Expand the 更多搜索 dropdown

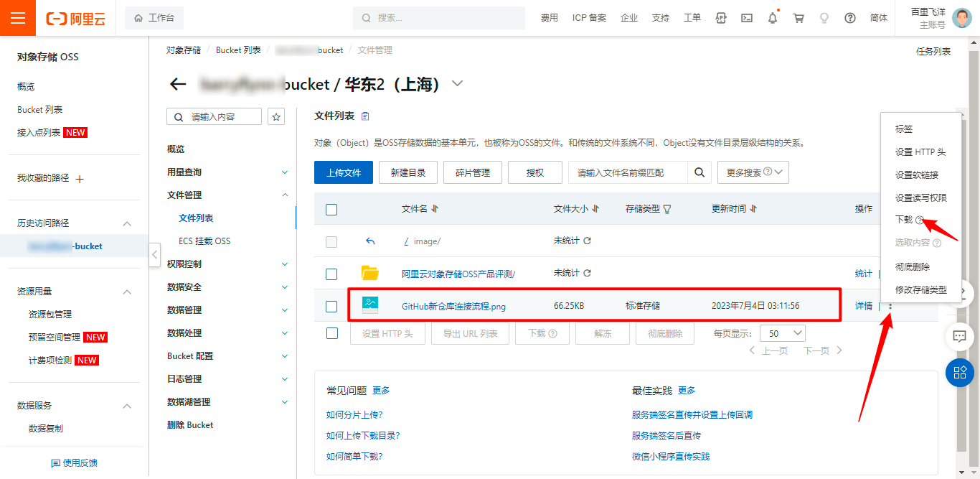pyautogui.click(x=753, y=172)
